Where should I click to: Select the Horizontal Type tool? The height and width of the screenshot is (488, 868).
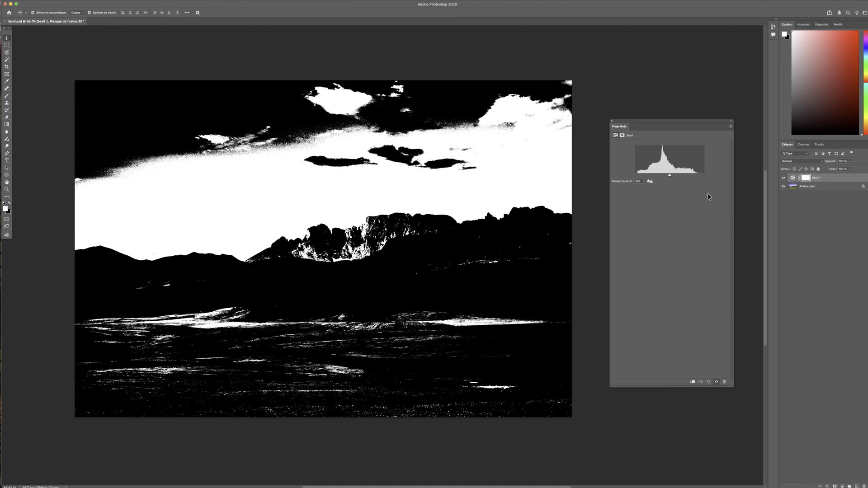7,160
